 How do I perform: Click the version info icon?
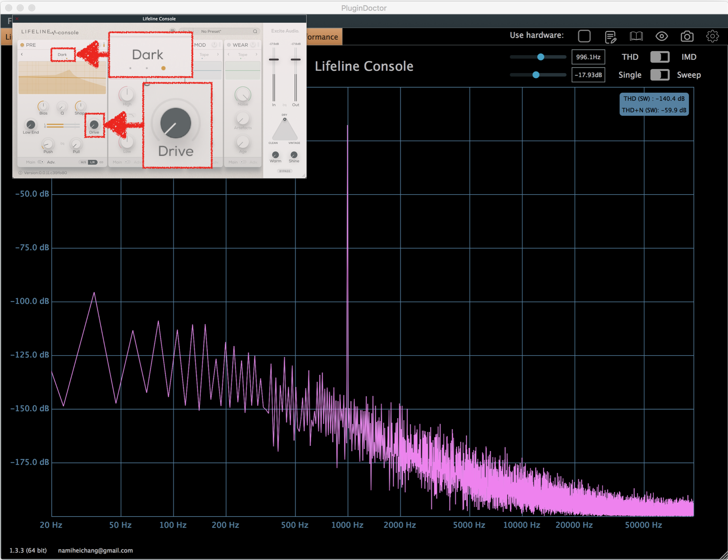click(x=20, y=173)
